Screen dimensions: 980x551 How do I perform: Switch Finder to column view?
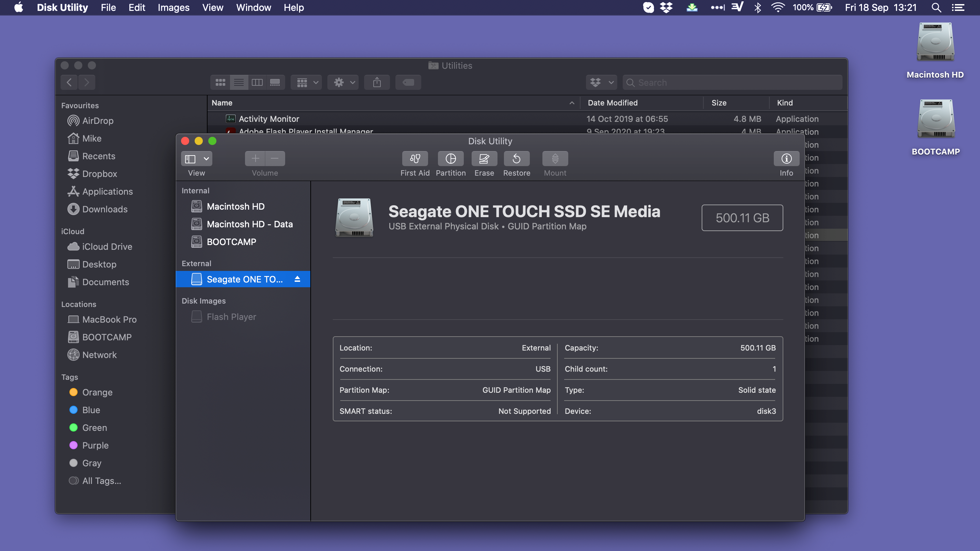pyautogui.click(x=257, y=82)
